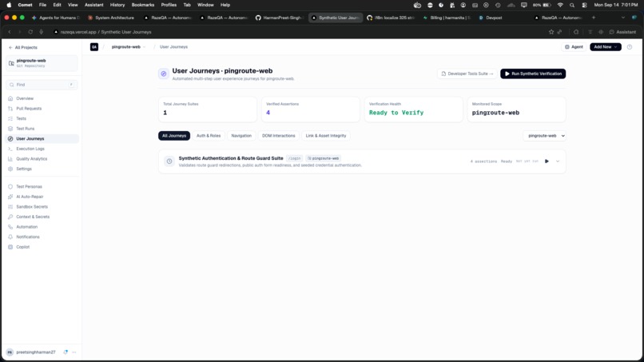Click the Find search field

coord(42,85)
